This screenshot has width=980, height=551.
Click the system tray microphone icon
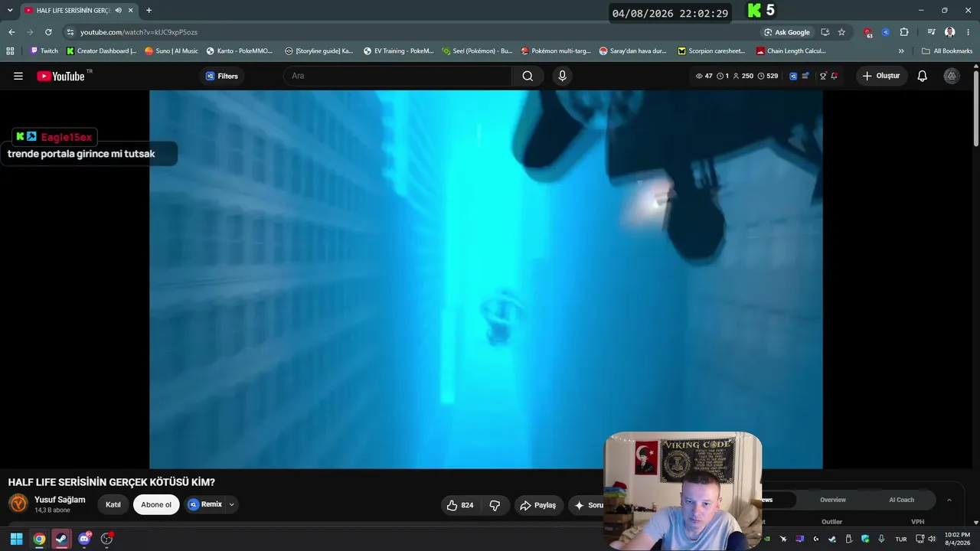pos(882,539)
